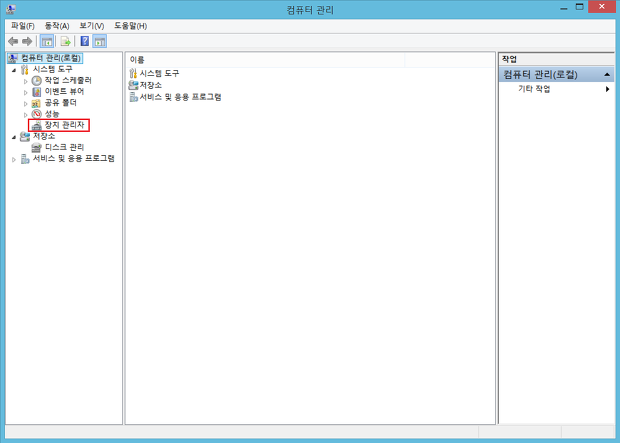Click the Forward arrow toolbar icon
This screenshot has height=443, width=620.
click(x=27, y=41)
